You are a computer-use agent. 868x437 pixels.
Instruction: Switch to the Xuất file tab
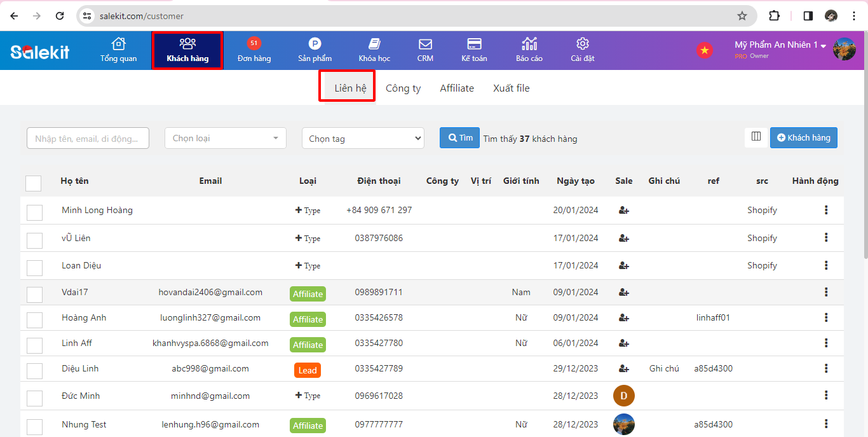point(511,88)
